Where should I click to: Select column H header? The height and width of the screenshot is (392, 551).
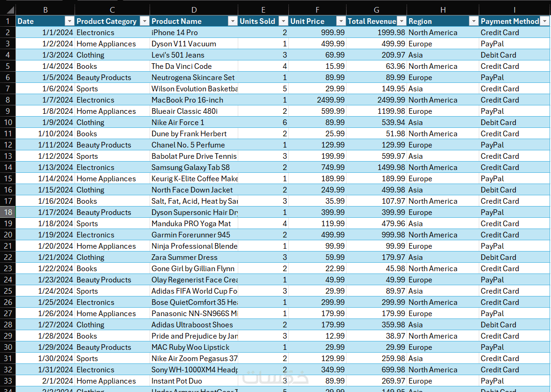point(443,10)
